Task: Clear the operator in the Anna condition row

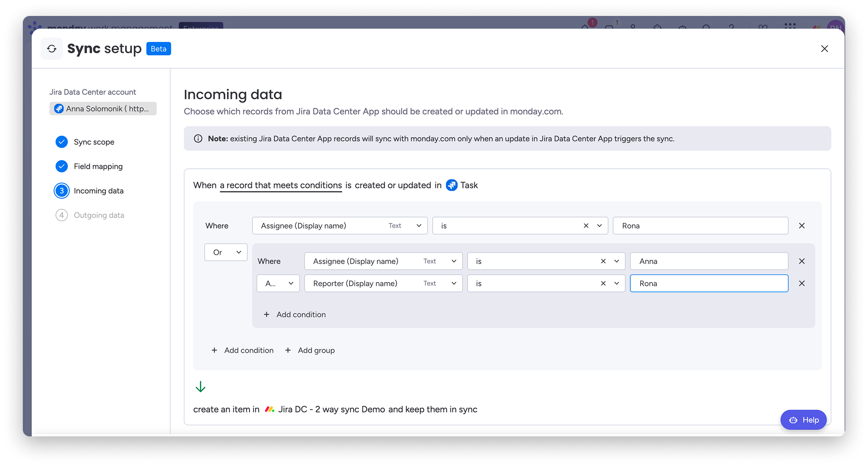Action: [x=603, y=261]
